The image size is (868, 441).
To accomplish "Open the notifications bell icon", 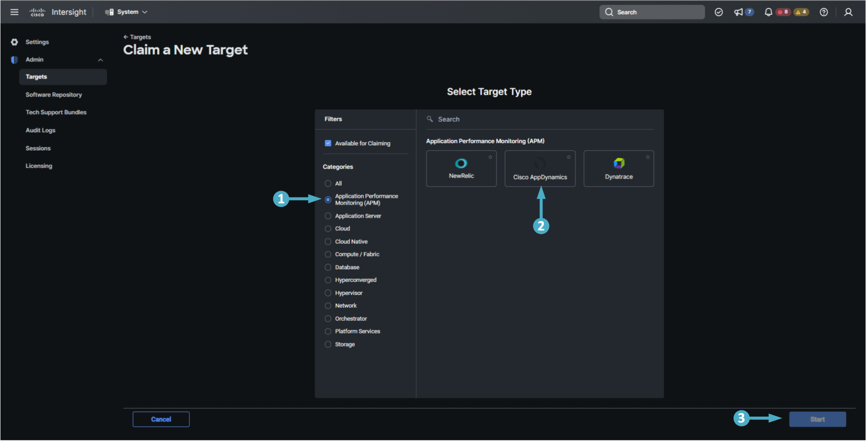I will point(768,12).
